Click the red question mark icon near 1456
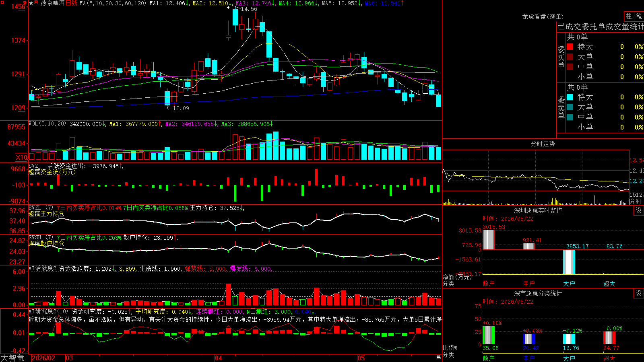The height and width of the screenshot is (362, 644). 25,3
